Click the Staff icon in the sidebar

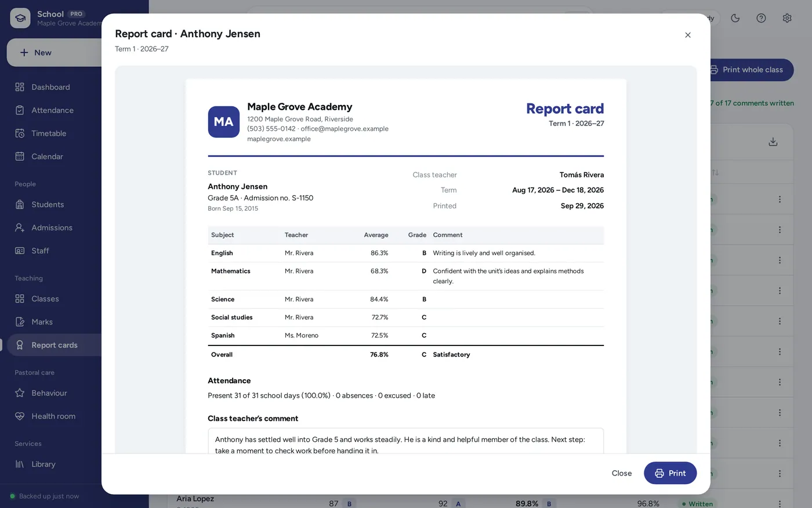20,251
